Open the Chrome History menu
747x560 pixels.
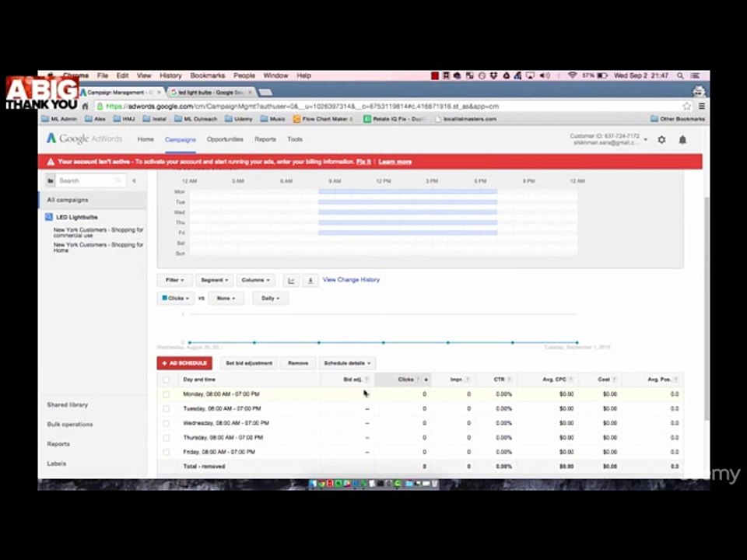pos(170,75)
